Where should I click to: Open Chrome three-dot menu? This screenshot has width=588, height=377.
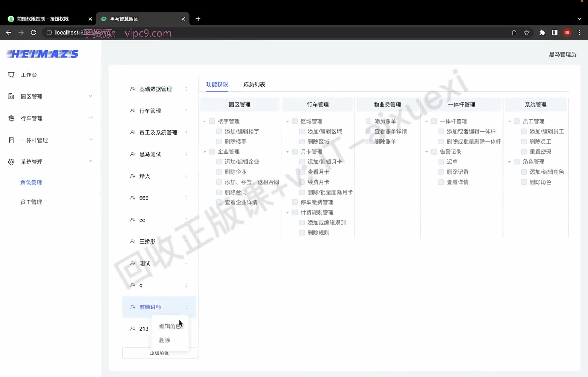580,33
